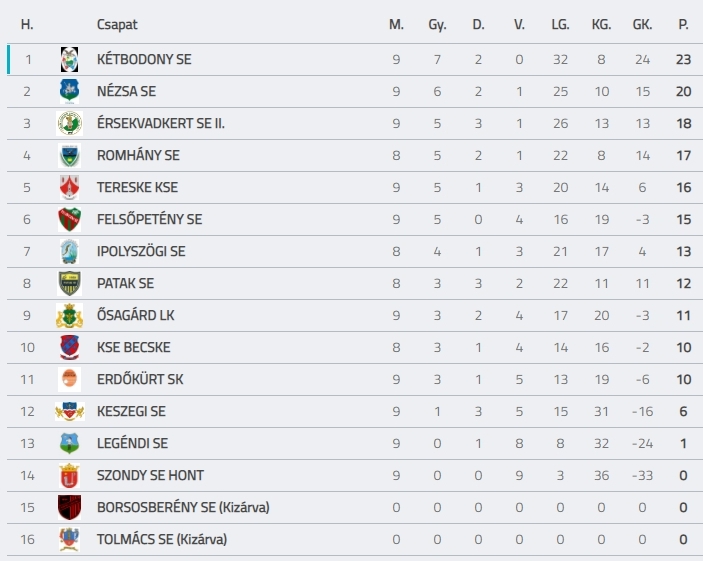The height and width of the screenshot is (561, 703).
Task: Click the ÉRSEKVADKERT SE II. round crest
Action: 69,123
